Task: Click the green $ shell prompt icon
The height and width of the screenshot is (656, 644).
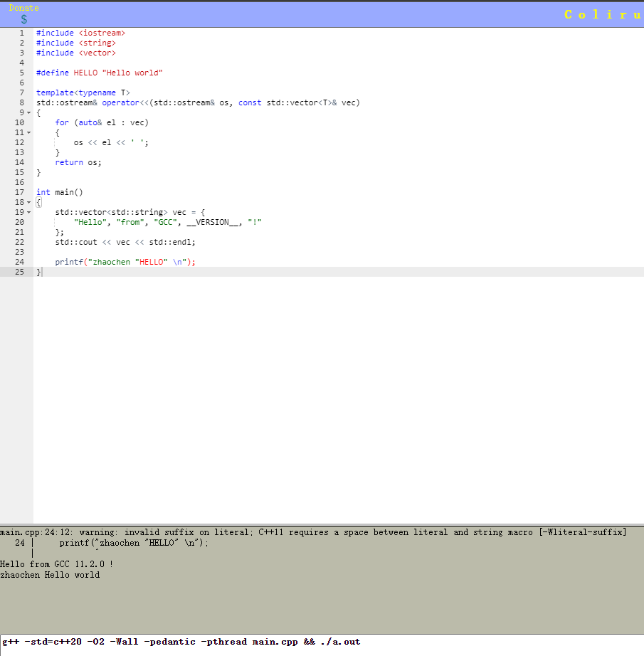Action: (24, 19)
